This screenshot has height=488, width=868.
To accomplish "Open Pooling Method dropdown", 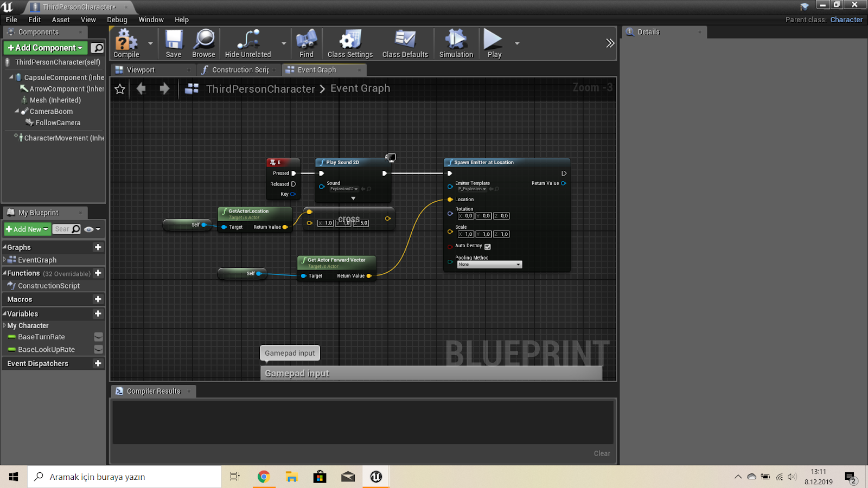I will (x=489, y=265).
